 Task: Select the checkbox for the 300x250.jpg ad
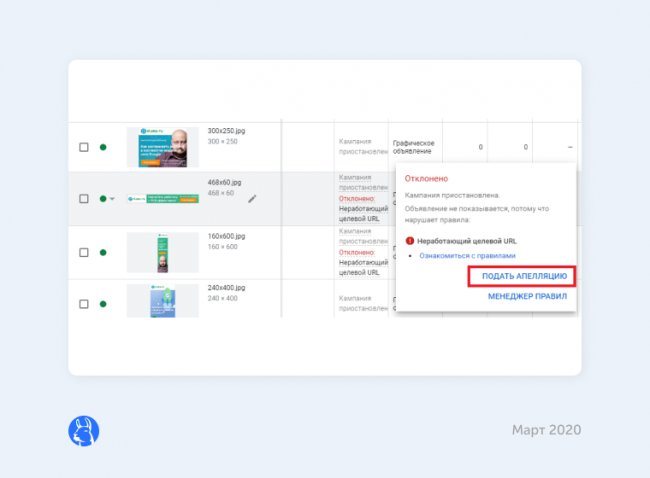tap(84, 147)
